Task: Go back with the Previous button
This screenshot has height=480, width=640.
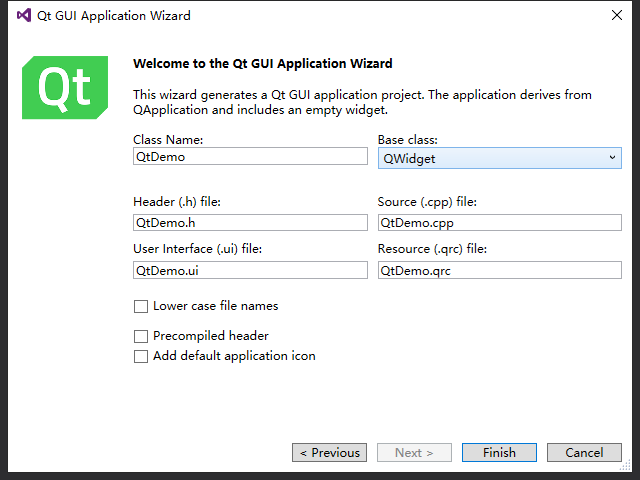Action: (329, 453)
